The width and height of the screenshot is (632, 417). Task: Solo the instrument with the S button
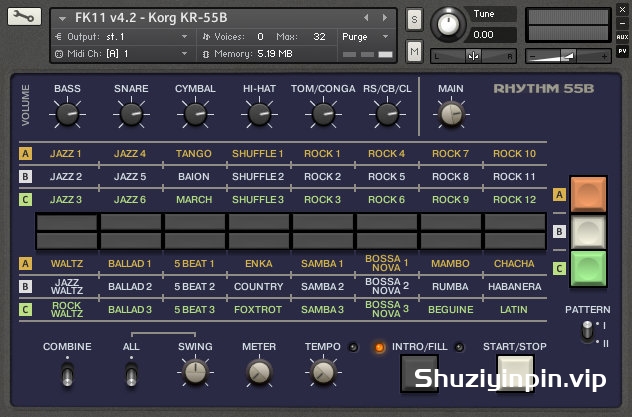(414, 19)
